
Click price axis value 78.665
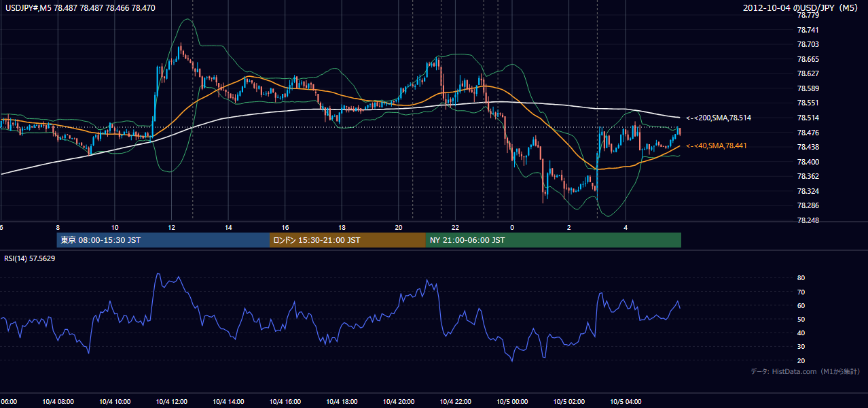click(808, 60)
